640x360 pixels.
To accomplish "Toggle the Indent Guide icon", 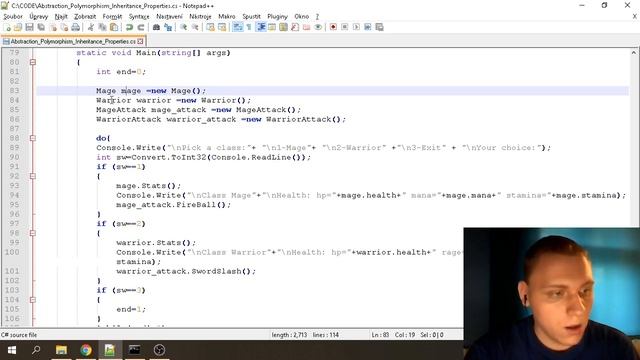I will [260, 27].
